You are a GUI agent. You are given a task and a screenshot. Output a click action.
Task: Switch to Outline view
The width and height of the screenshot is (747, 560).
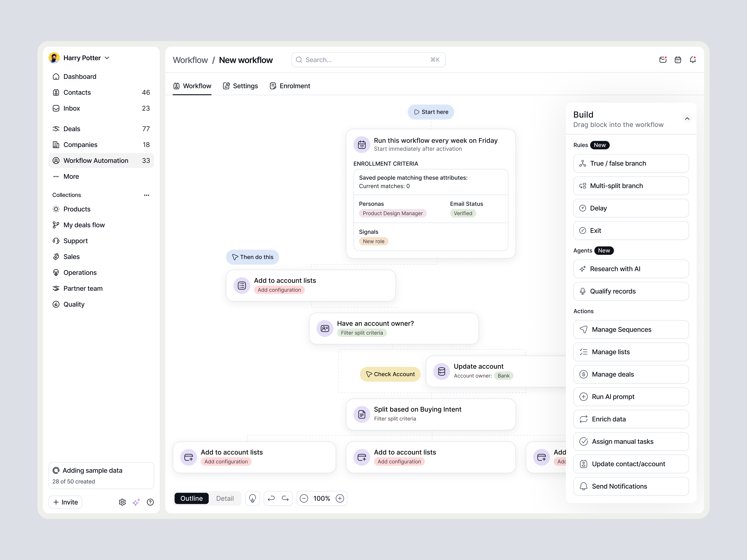tap(192, 498)
